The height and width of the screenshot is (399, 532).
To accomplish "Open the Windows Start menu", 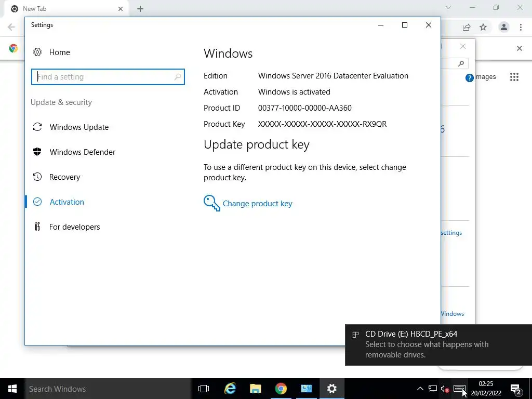I will click(12, 389).
